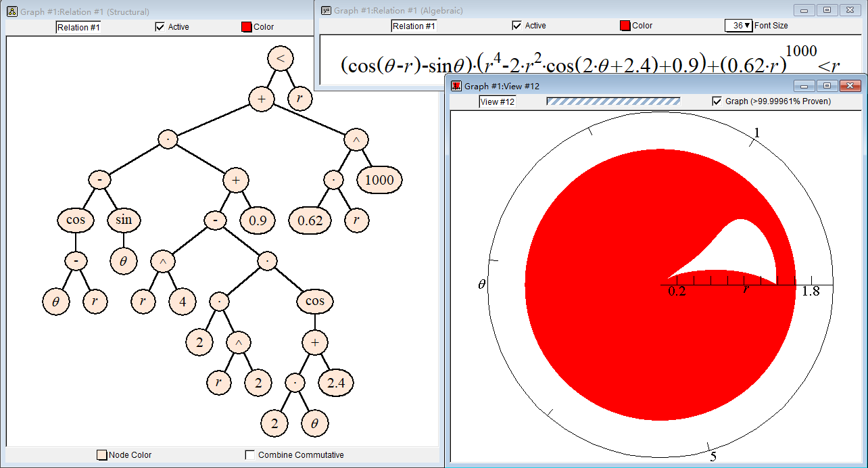Select the '1000' exponent node
Viewport: 868px width, 468px height.
click(380, 180)
